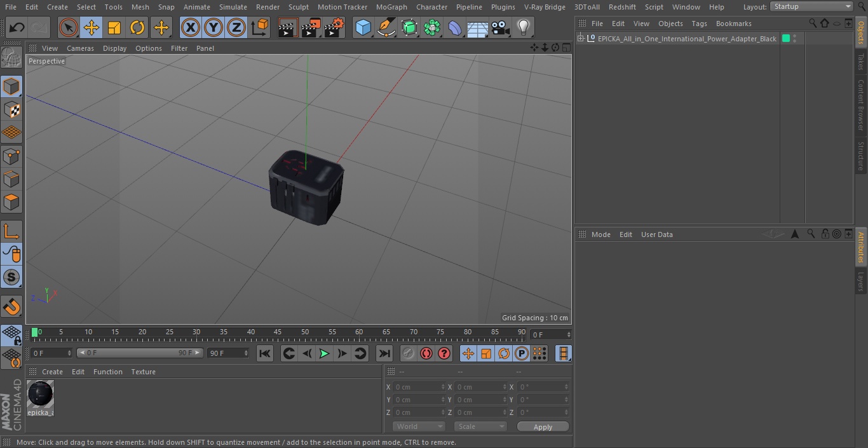Toggle Y axis lock

214,27
